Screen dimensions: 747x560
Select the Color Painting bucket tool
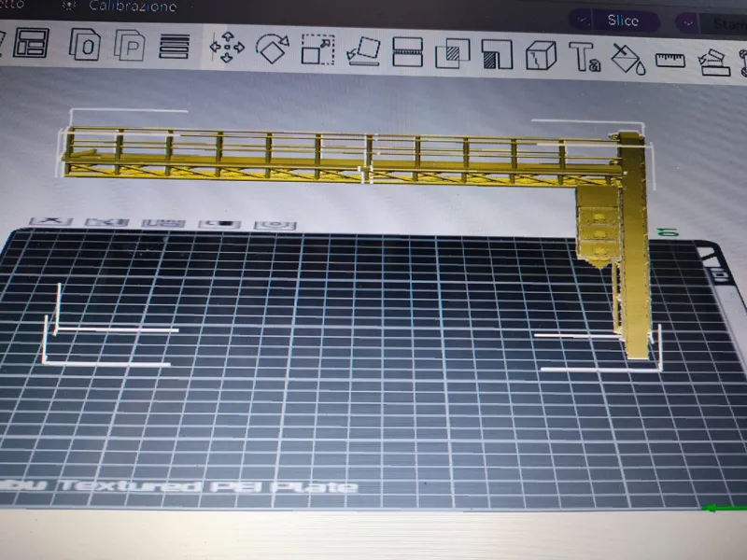(627, 59)
